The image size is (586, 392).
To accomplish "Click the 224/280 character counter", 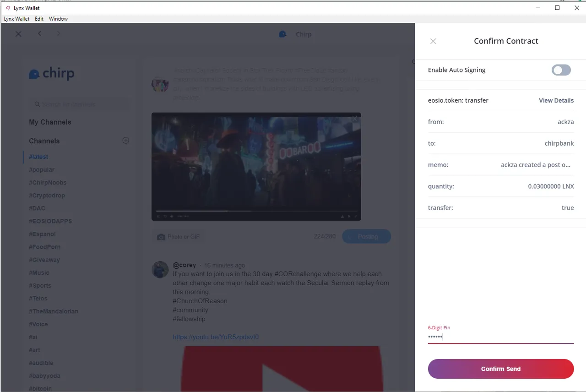I will [x=325, y=237].
